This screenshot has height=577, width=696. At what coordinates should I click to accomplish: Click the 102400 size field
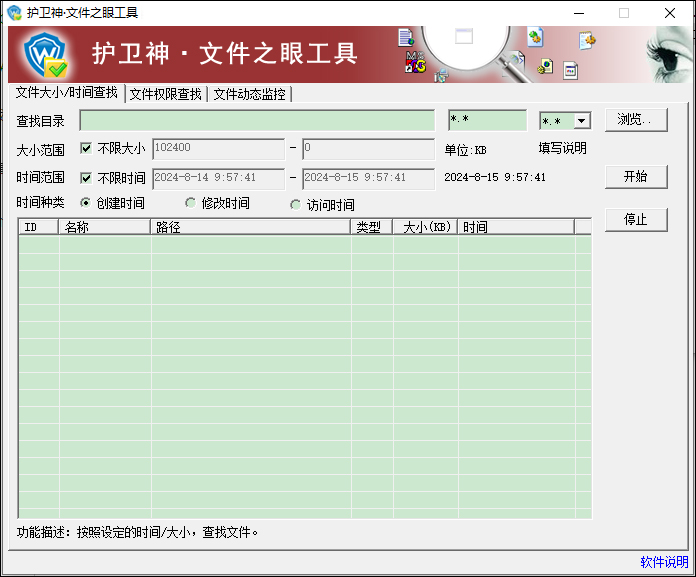[x=218, y=149]
